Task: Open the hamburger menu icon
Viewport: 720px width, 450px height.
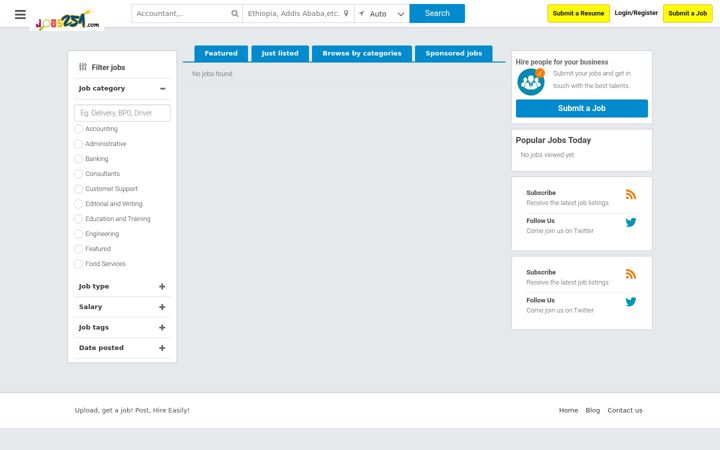Action: click(20, 14)
